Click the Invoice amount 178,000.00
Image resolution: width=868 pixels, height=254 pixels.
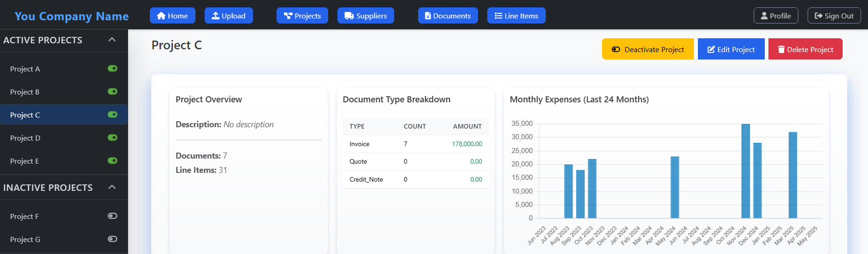pyautogui.click(x=467, y=144)
